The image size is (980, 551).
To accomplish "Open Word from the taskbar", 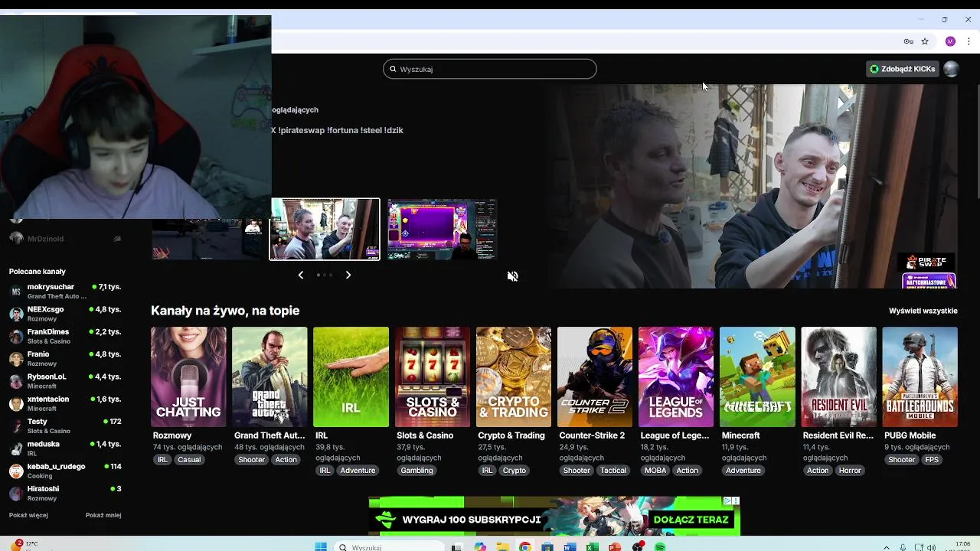I will tap(570, 547).
